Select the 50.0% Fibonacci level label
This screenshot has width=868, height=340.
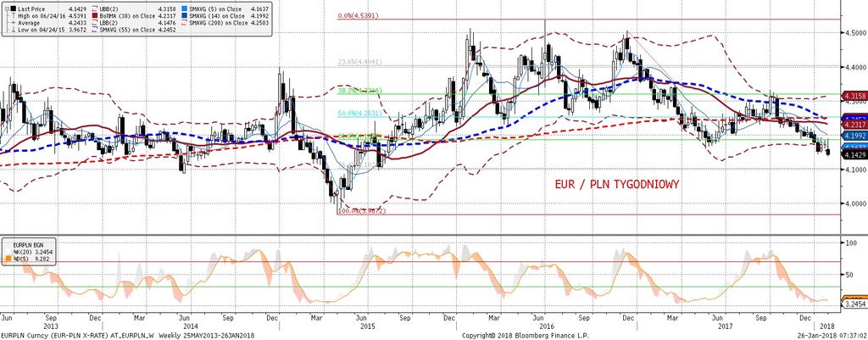(x=358, y=114)
